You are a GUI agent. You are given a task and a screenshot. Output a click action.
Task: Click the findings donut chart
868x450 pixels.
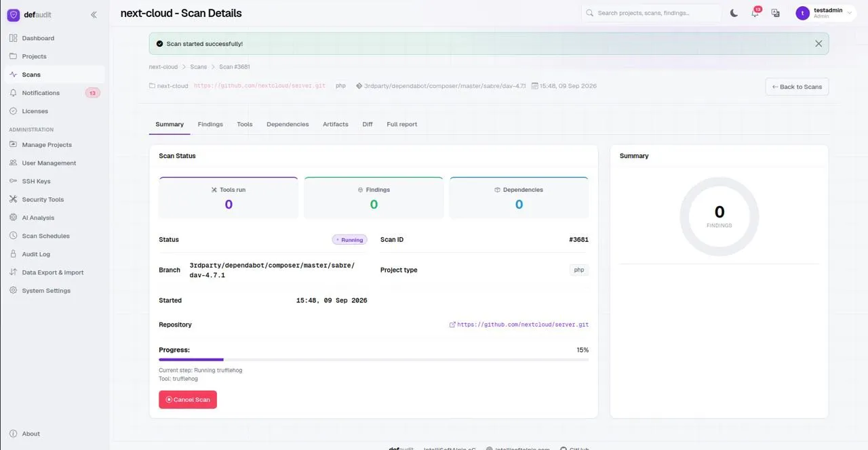coord(719,216)
